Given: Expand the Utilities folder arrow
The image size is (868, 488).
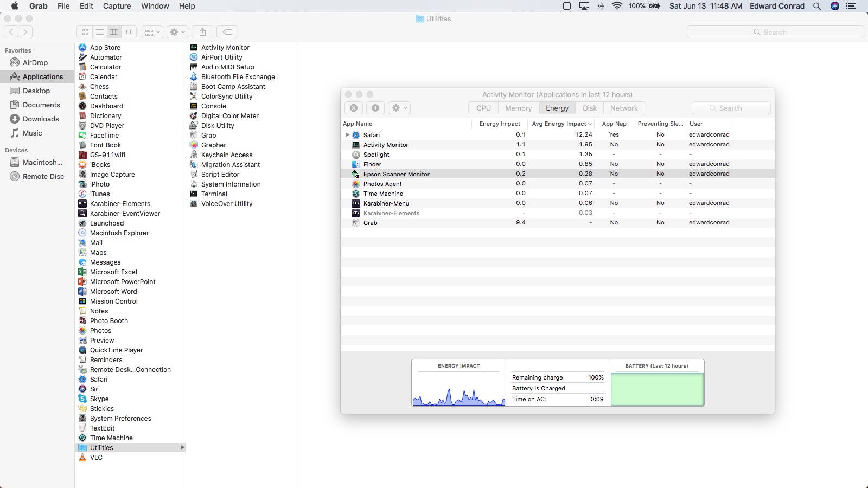Looking at the screenshot, I should (182, 447).
